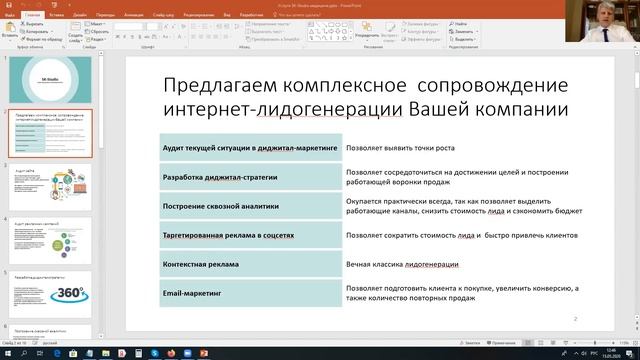This screenshot has height=360, width=640.
Task: Toggle bold (Ж) font formatting
Action: pyautogui.click(x=118, y=37)
